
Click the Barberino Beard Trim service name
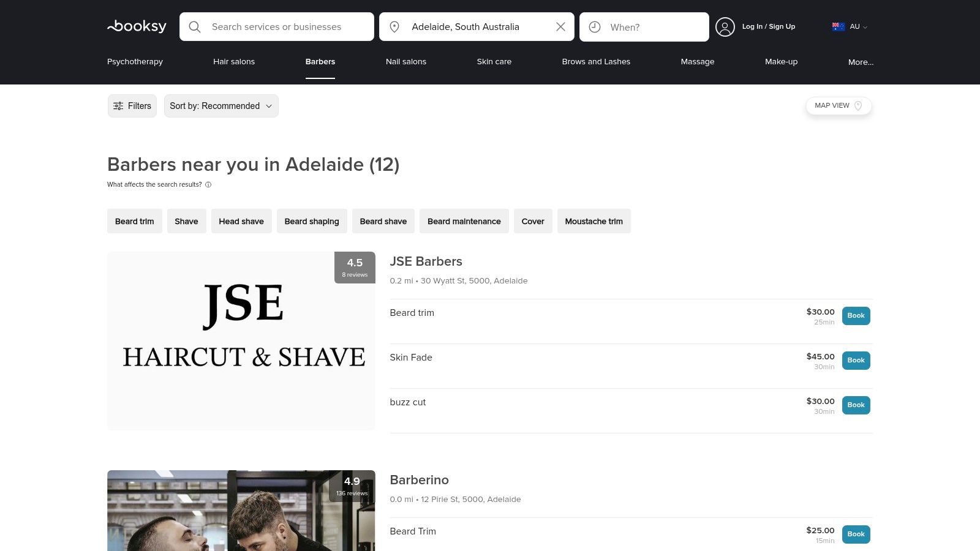[x=413, y=531]
